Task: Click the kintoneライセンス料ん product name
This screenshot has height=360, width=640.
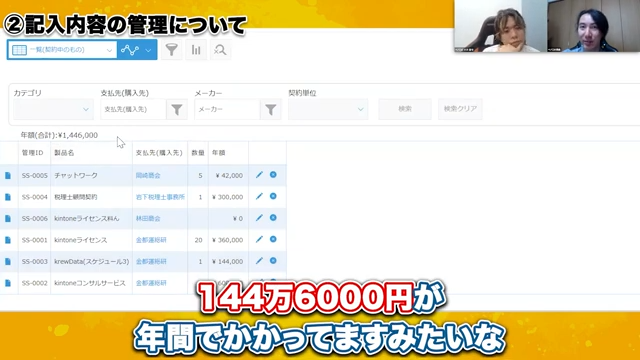Action: click(87, 219)
